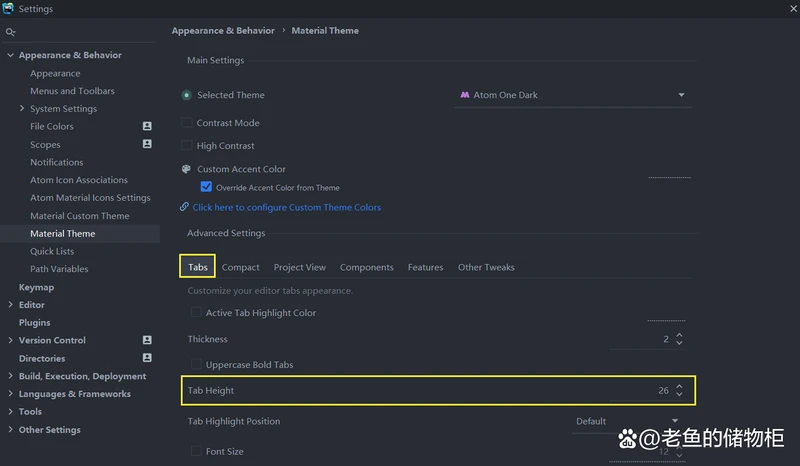
Task: Open Atom Material Icons Settings
Action: (90, 198)
